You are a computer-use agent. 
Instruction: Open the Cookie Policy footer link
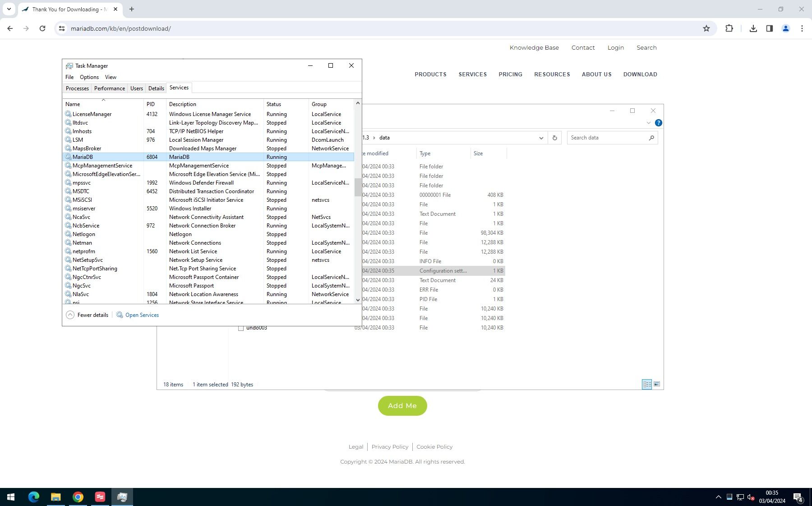pos(434,447)
